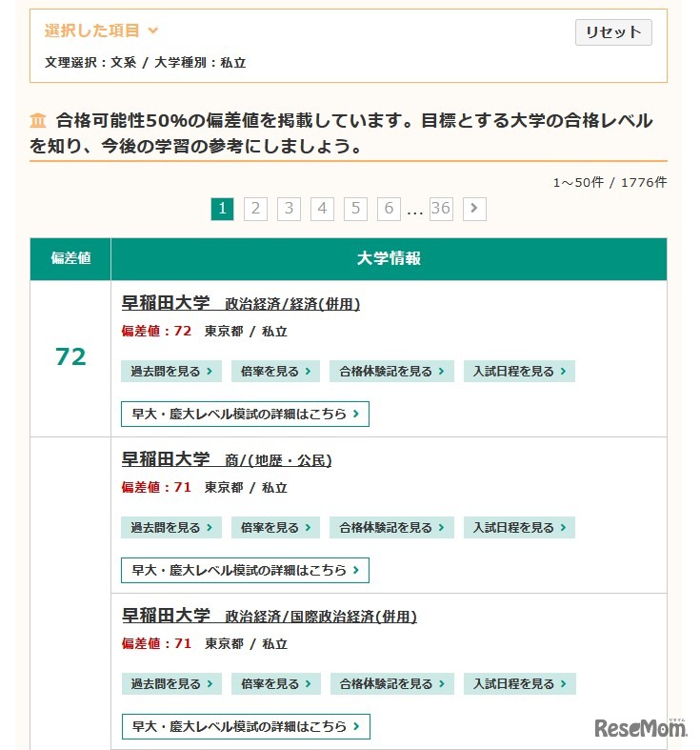View 合格体験記を見る for 政治経済/国際政治経済(併用)

click(392, 683)
